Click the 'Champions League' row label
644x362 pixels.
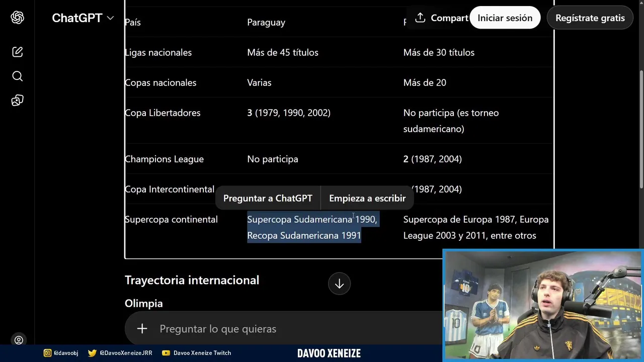(164, 159)
